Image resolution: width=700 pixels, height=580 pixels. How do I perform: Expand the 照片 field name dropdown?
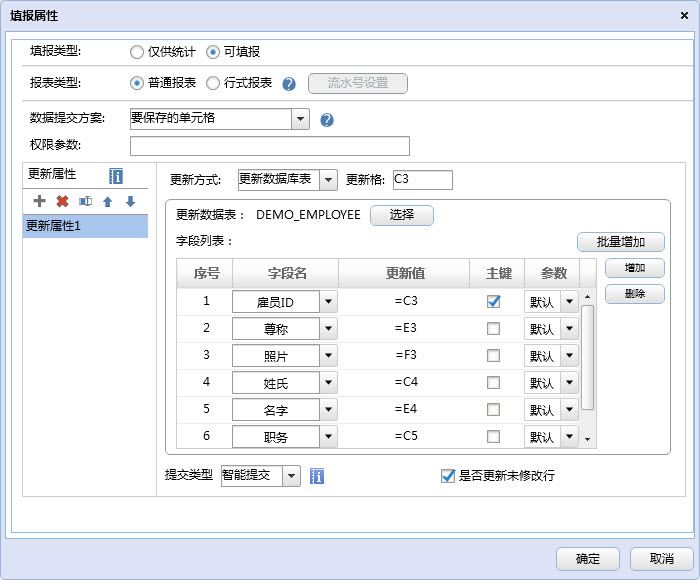(x=328, y=356)
